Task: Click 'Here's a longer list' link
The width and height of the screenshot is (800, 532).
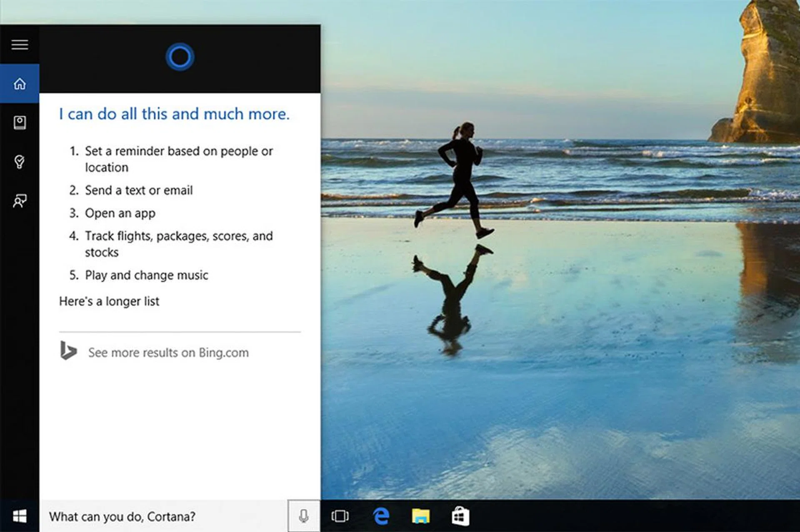Action: point(109,301)
